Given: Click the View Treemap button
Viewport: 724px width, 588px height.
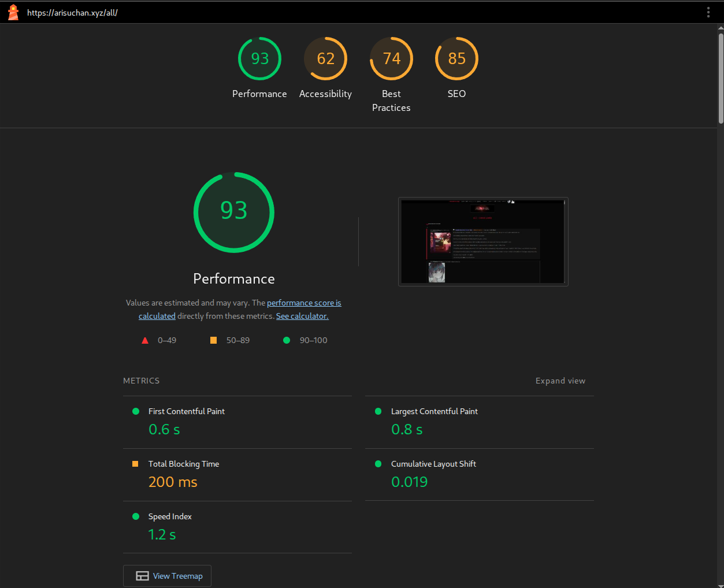Looking at the screenshot, I should pyautogui.click(x=167, y=576).
